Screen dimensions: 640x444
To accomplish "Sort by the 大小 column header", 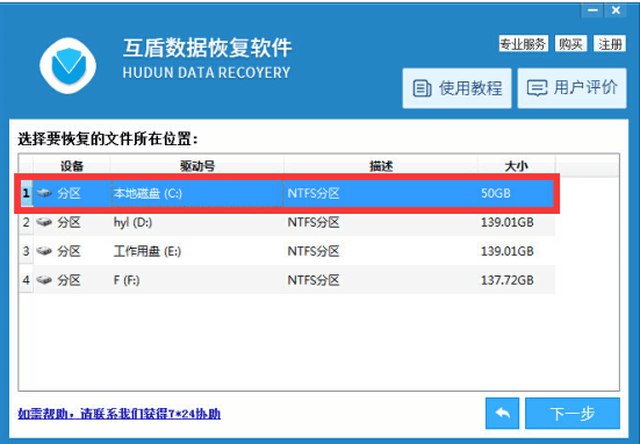I will click(516, 166).
